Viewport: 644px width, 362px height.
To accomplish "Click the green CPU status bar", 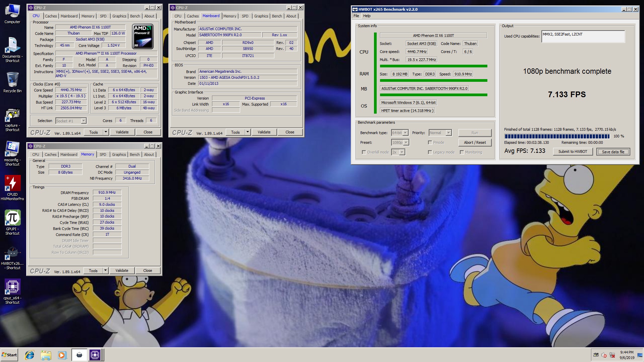I will coord(433,66).
